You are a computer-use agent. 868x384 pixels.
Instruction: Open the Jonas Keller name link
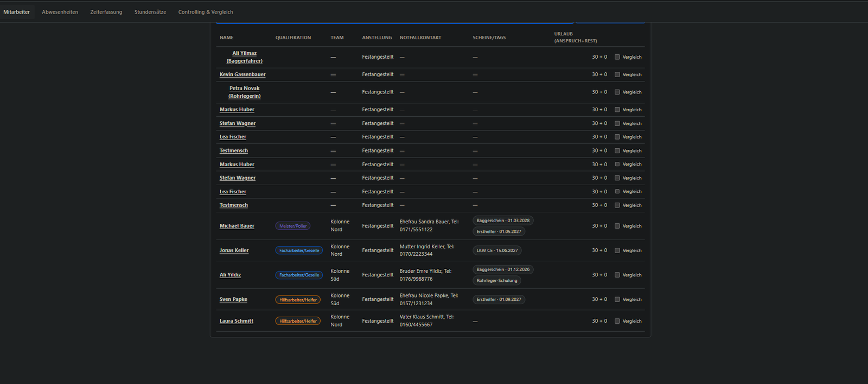pos(234,250)
